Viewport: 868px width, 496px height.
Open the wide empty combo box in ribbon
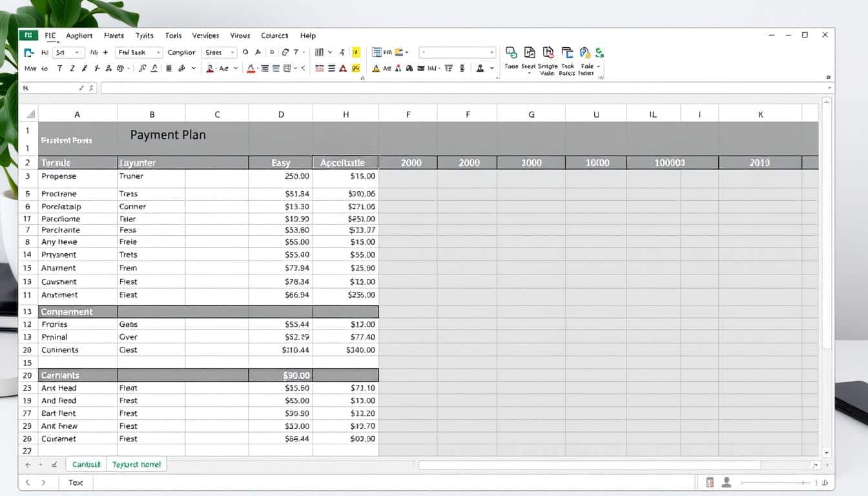(x=457, y=52)
